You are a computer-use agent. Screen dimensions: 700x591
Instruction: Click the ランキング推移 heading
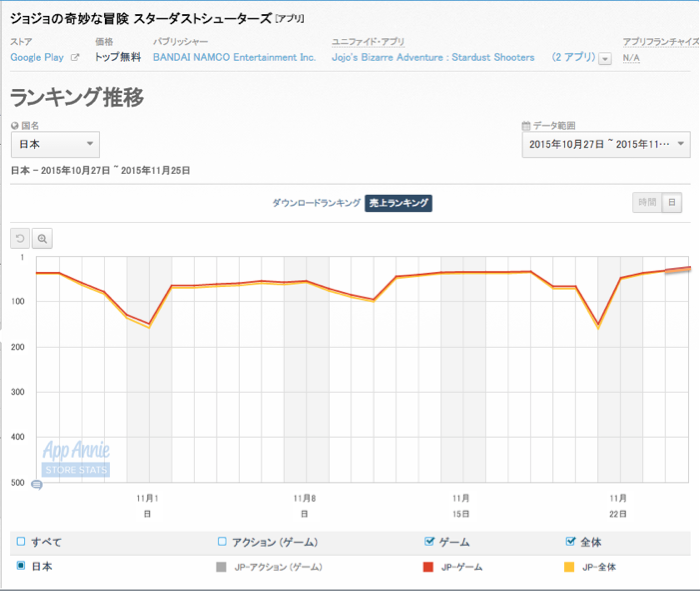click(x=77, y=97)
